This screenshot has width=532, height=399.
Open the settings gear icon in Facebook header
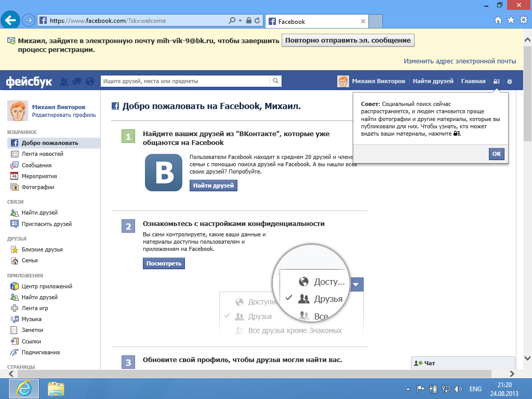[x=510, y=82]
